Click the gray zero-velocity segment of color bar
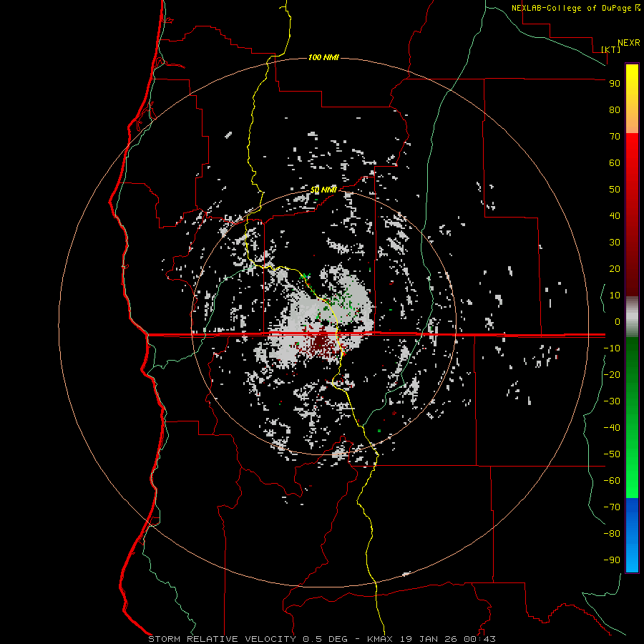644x644 pixels. pyautogui.click(x=632, y=317)
